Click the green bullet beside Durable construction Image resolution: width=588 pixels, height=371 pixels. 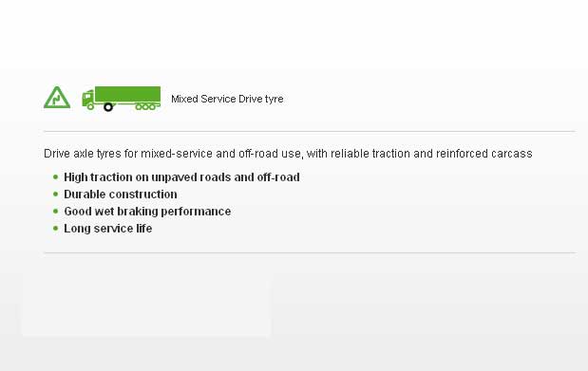(56, 195)
